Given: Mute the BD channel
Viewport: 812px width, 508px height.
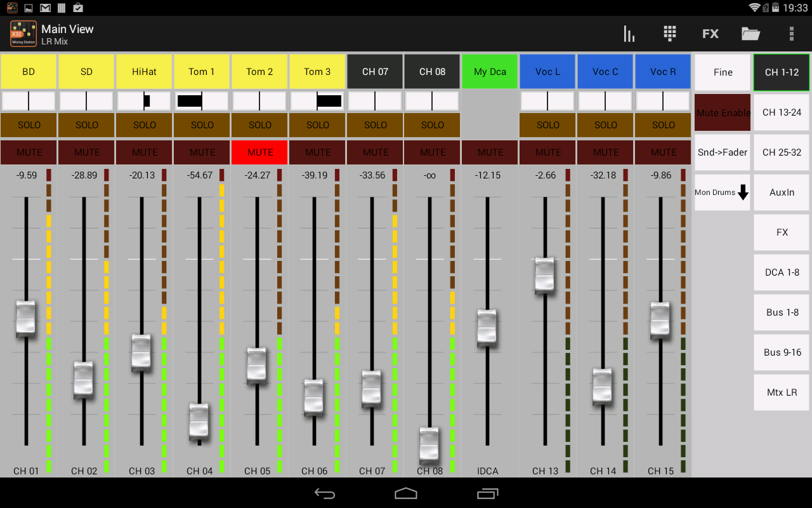Looking at the screenshot, I should [29, 152].
